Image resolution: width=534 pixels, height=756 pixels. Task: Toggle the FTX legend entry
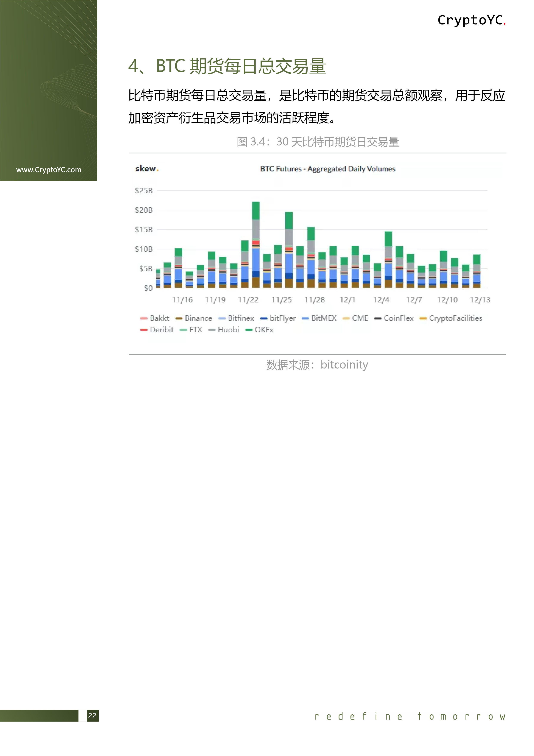191,330
